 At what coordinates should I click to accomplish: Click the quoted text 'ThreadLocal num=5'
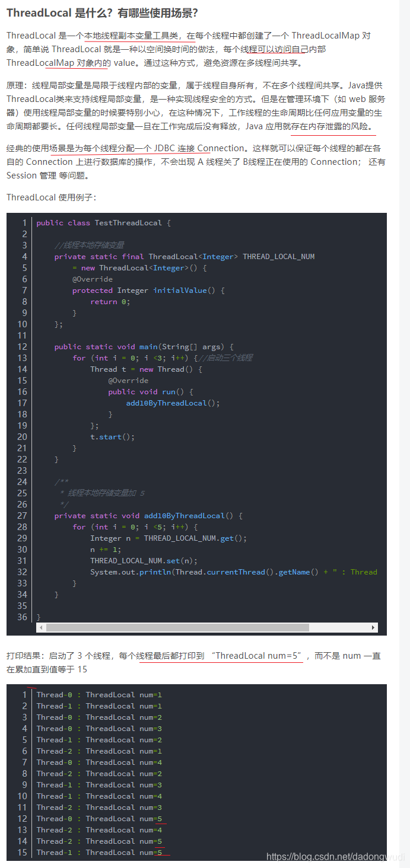tap(257, 656)
